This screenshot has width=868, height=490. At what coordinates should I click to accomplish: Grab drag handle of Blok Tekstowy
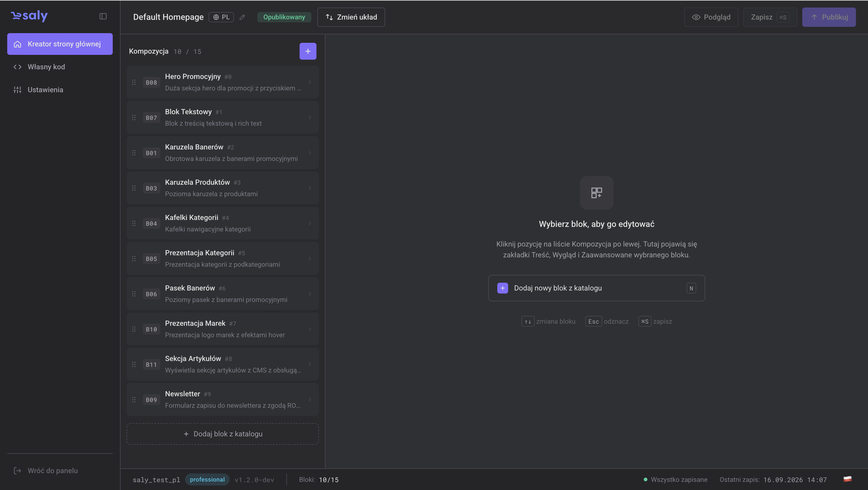coord(134,118)
